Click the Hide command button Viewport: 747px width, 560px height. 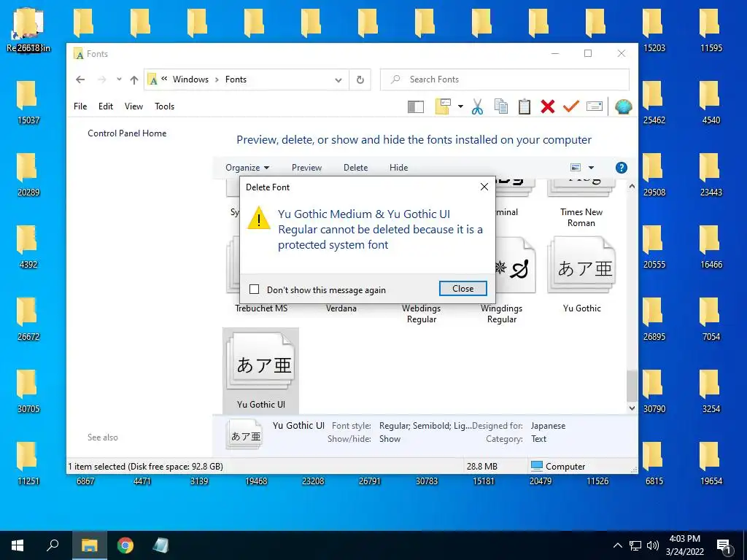coord(398,168)
